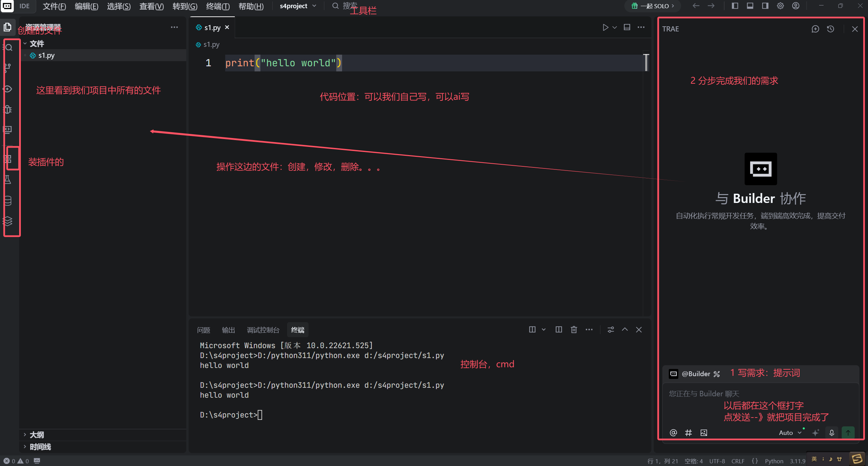Click the microphone voice input icon
868x466 pixels.
[832, 433]
